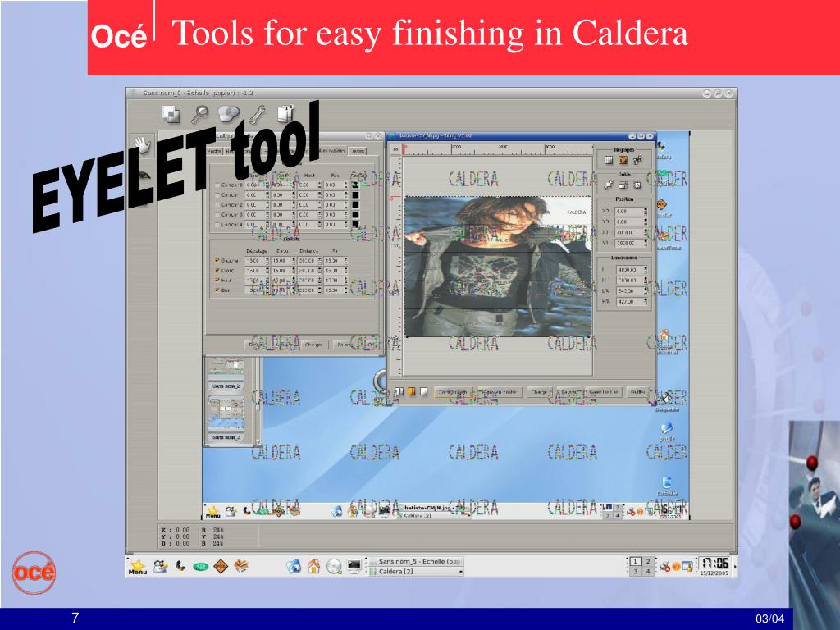Click the stepper arrows of Bas last column field

coord(346,291)
